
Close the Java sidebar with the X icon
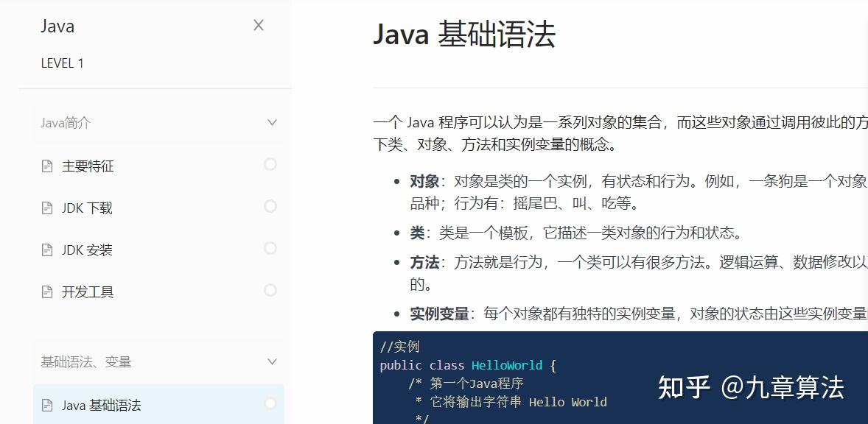[259, 24]
